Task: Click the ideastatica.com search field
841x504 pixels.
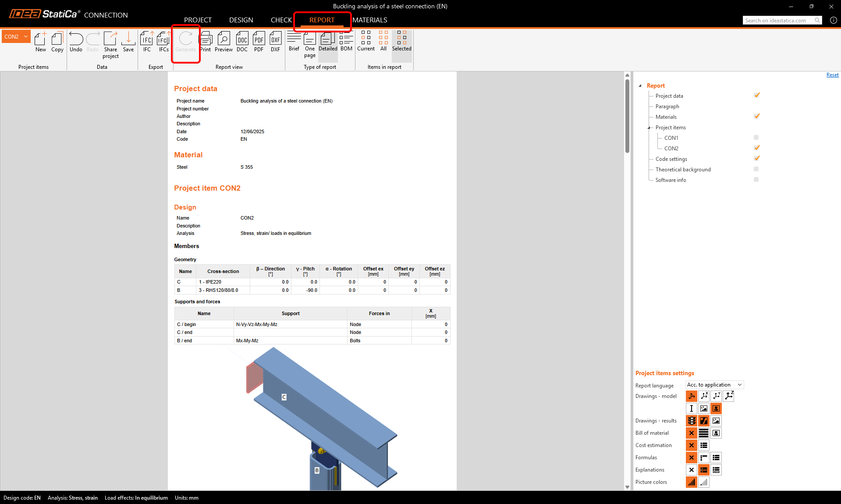Action: [778, 20]
